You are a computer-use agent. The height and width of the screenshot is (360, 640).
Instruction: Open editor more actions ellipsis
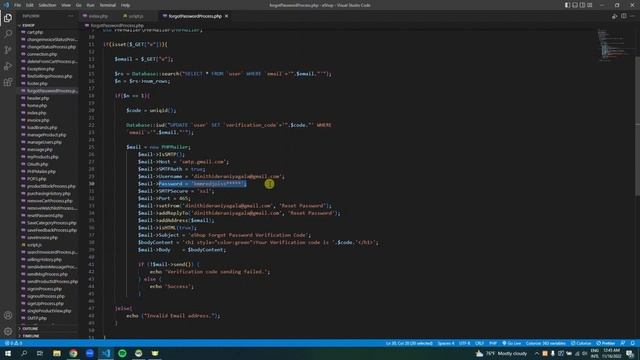click(x=632, y=16)
